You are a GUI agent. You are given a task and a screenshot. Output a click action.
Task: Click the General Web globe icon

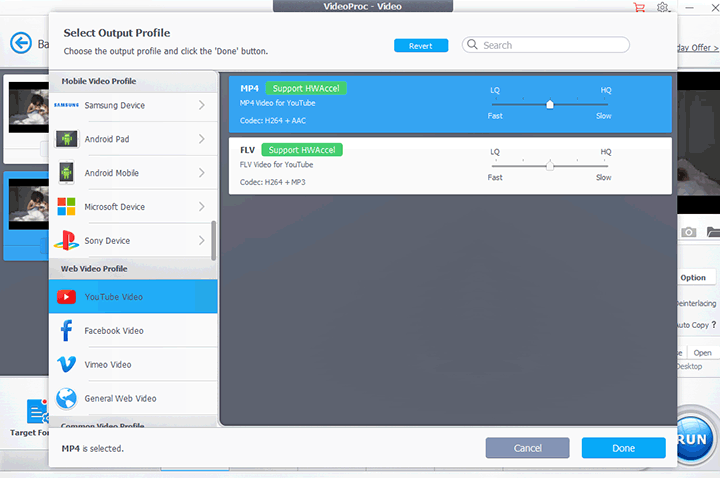(x=67, y=399)
